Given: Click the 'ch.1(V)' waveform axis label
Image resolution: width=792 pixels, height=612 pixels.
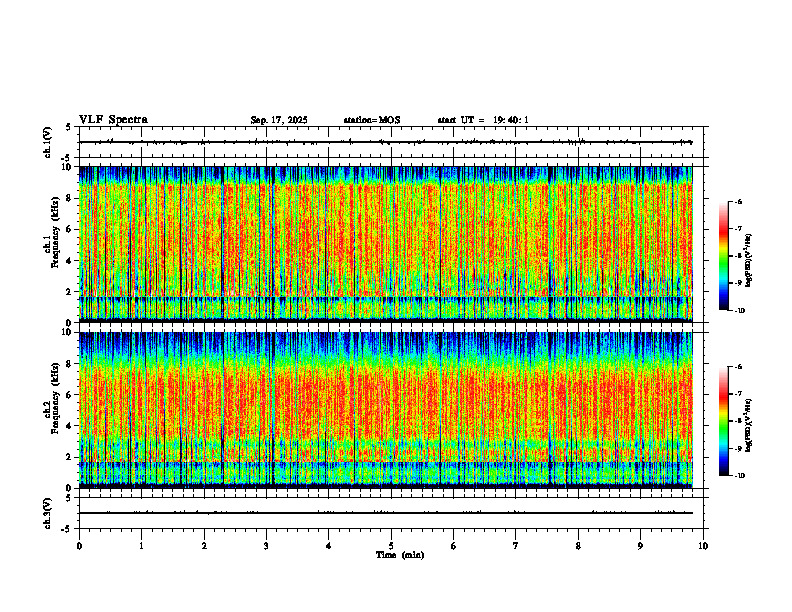Looking at the screenshot, I should point(47,142).
